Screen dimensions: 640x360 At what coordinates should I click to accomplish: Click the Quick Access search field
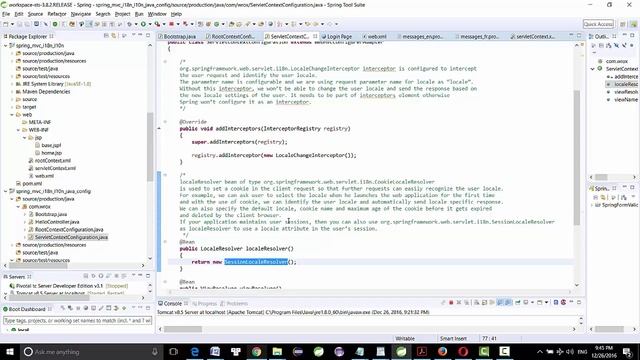pyautogui.click(x=598, y=24)
